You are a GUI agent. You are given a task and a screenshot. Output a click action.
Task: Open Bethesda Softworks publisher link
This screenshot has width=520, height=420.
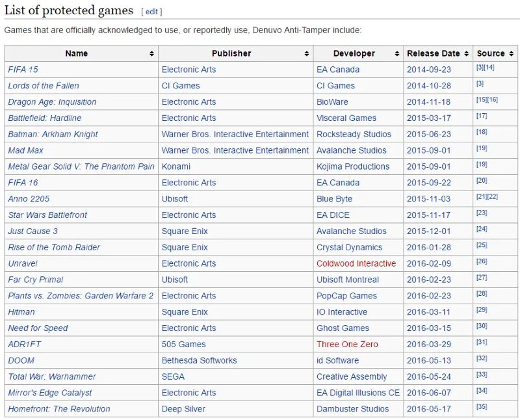(199, 361)
